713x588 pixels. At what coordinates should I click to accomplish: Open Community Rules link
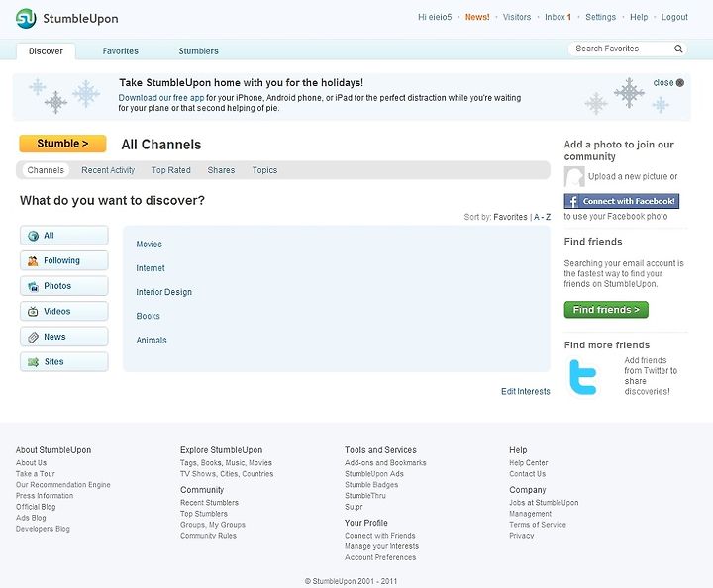208,536
